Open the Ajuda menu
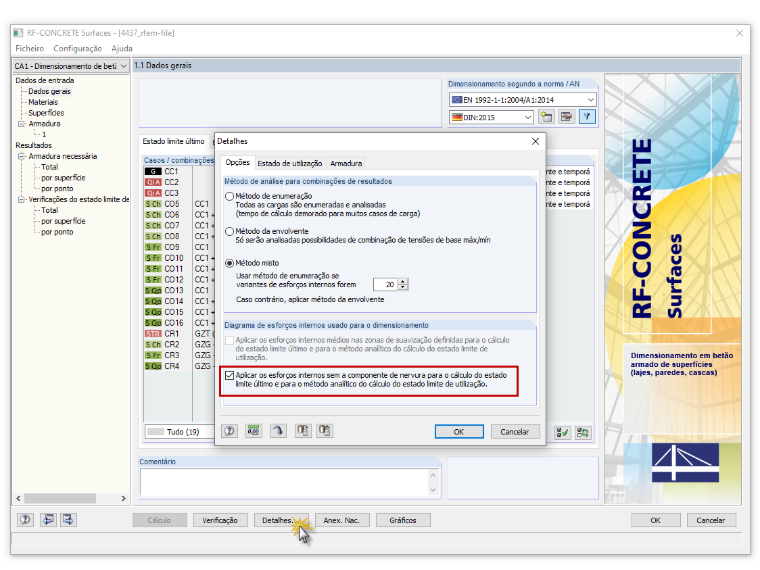The width and height of the screenshot is (760, 570). click(x=122, y=48)
